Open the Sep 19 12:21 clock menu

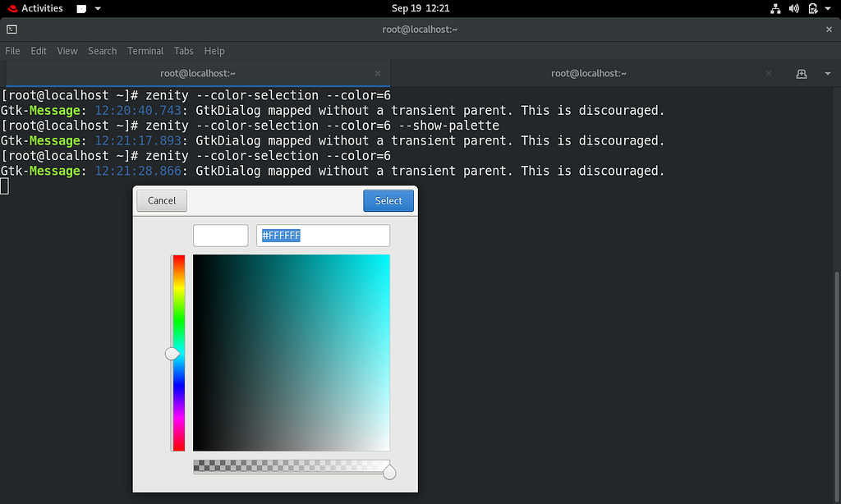[420, 8]
